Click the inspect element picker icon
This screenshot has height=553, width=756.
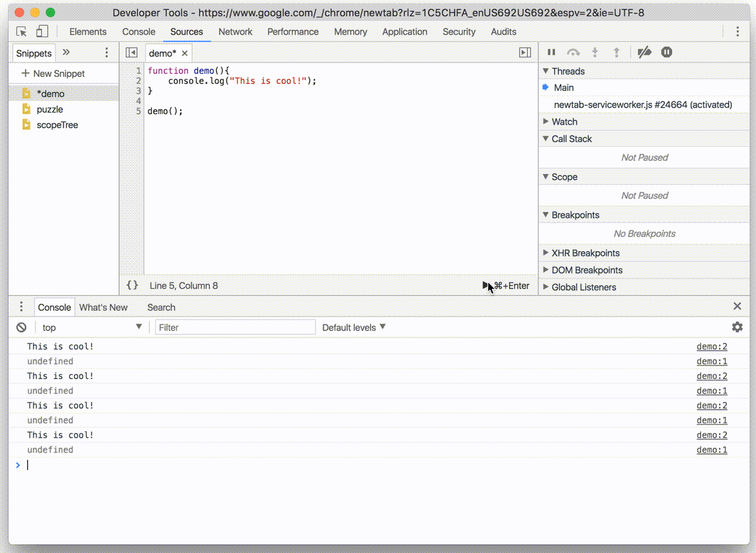pyautogui.click(x=21, y=32)
